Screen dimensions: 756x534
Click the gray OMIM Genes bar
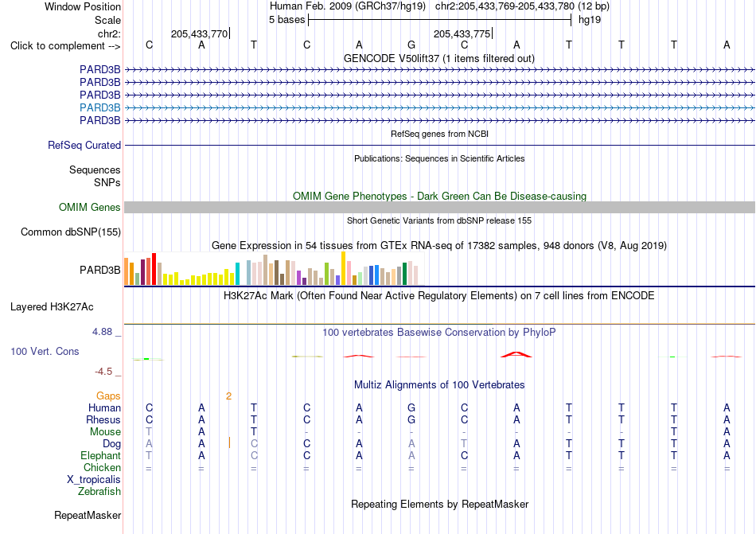[x=439, y=207]
